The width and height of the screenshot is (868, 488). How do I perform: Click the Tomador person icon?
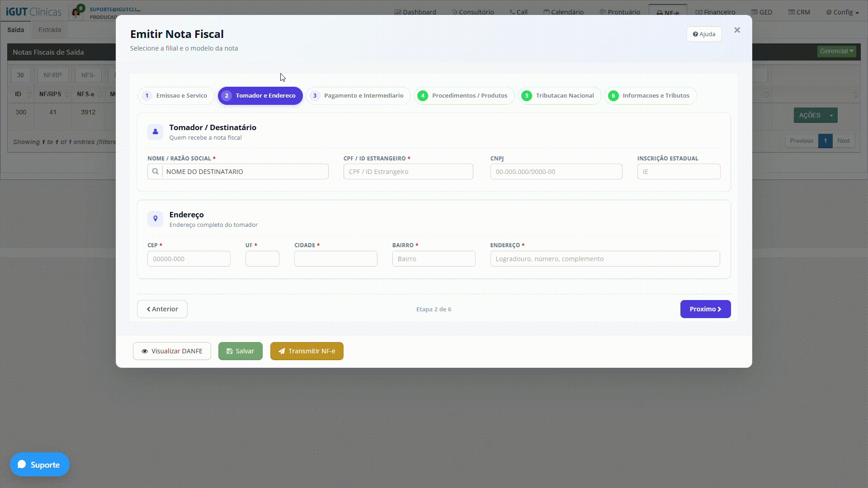pyautogui.click(x=155, y=131)
